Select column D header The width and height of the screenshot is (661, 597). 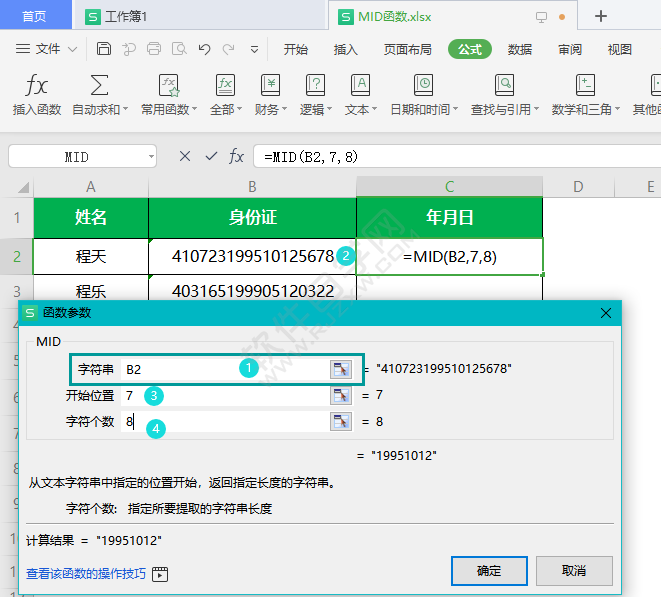[578, 187]
